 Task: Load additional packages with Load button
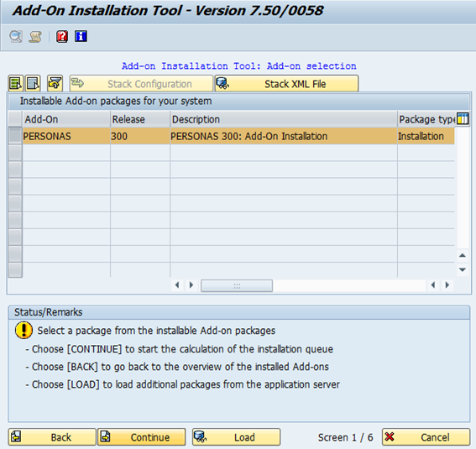pos(236,437)
